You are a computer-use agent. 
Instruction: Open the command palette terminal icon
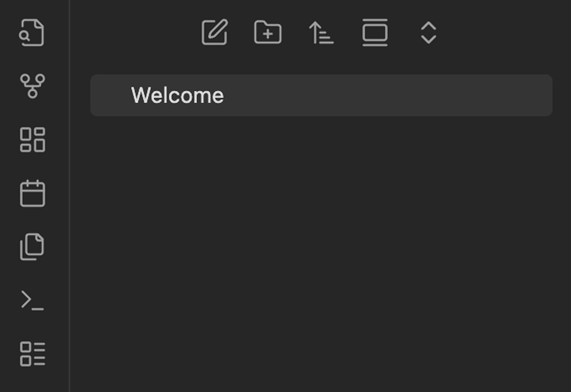coord(32,300)
